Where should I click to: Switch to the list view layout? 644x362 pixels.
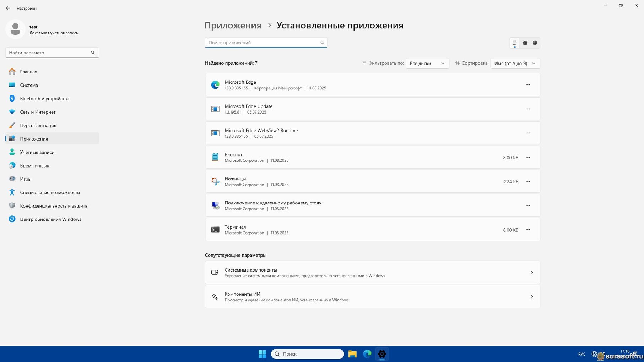[x=514, y=43]
